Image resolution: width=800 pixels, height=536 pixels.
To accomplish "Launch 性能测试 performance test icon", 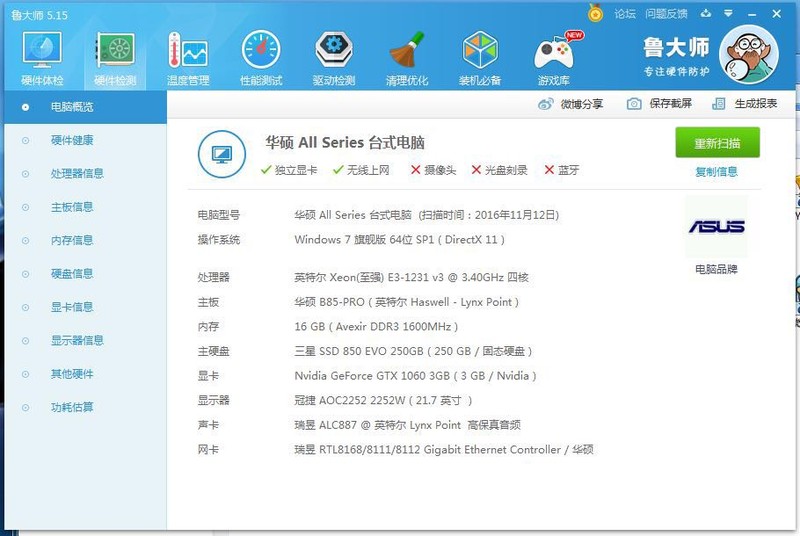I will [x=261, y=58].
